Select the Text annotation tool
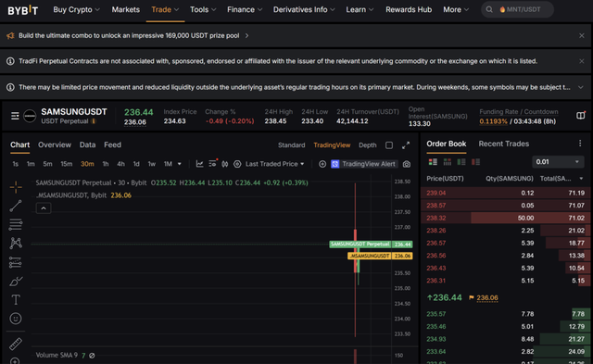Screen dimensions: 593x364 (x=16, y=300)
